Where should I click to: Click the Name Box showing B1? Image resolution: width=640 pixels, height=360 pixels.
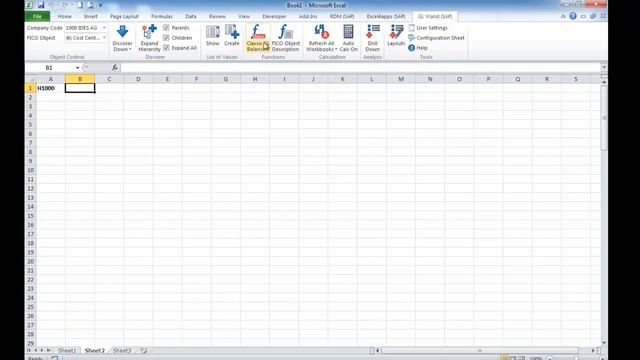click(x=49, y=67)
